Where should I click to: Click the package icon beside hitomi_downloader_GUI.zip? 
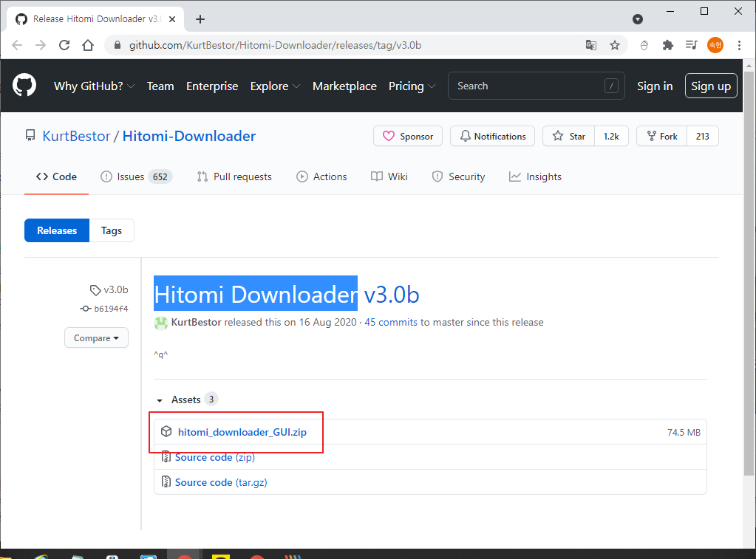coord(166,431)
